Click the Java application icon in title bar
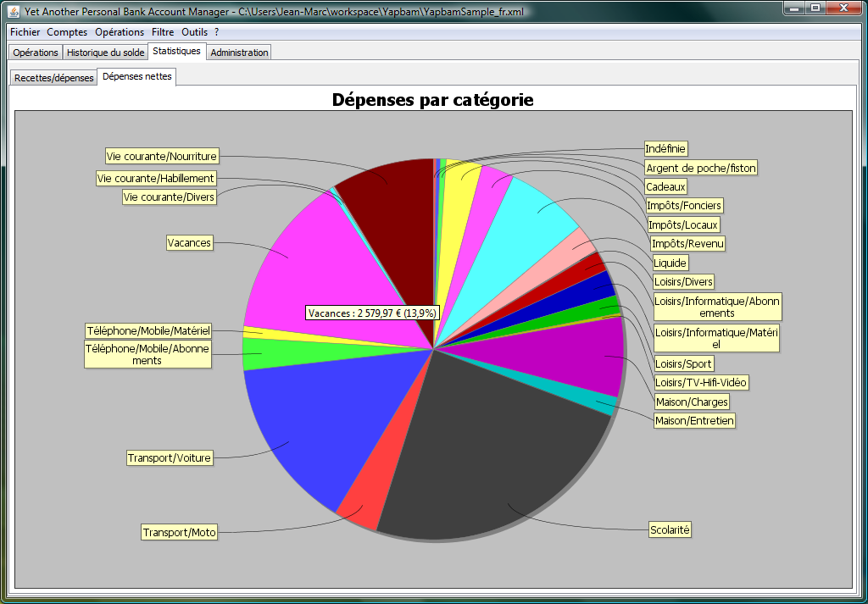Image resolution: width=868 pixels, height=604 pixels. tap(14, 11)
